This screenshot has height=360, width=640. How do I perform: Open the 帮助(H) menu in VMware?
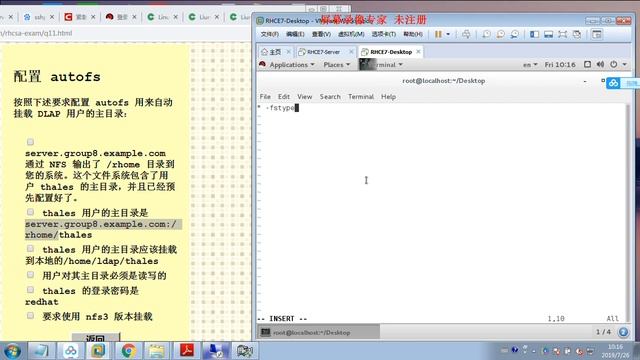point(413,34)
